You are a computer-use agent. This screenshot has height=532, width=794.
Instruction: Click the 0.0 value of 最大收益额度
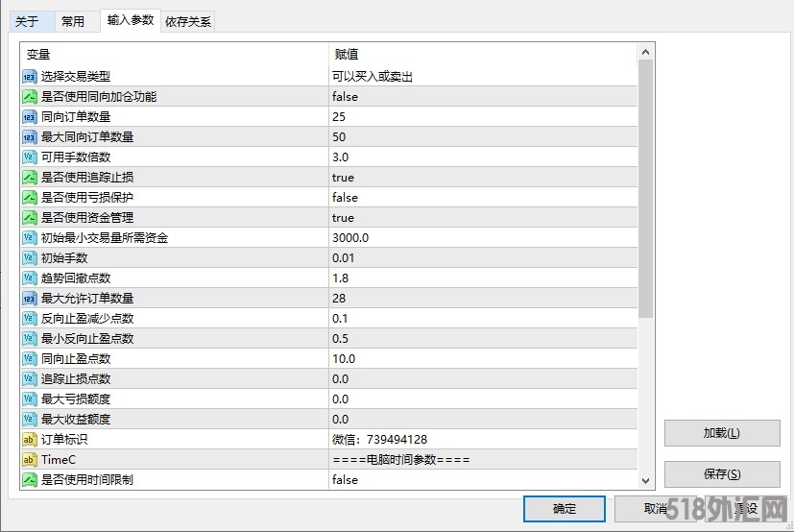[340, 420]
